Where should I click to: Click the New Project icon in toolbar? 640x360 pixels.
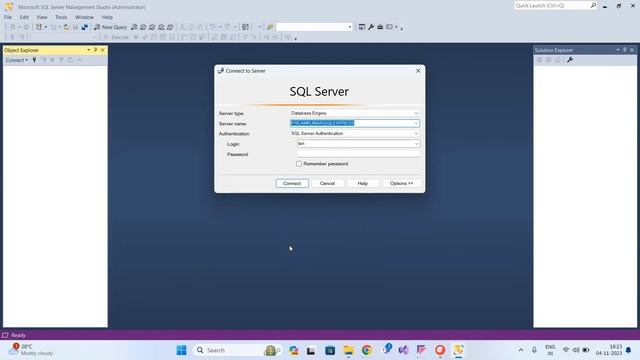[39, 27]
